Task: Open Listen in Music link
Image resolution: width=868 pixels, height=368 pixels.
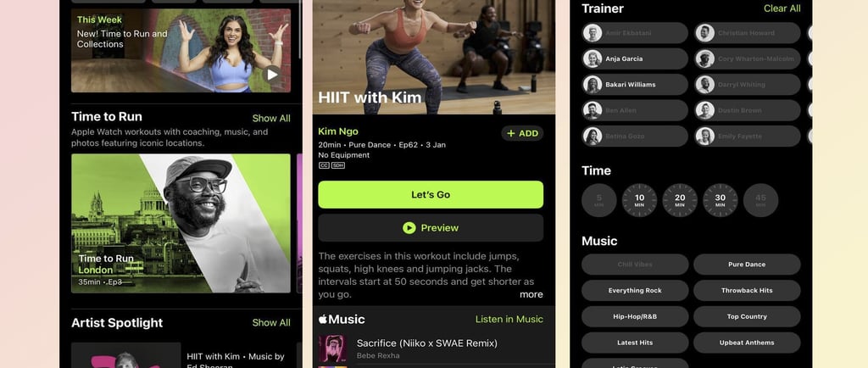Action: tap(509, 320)
